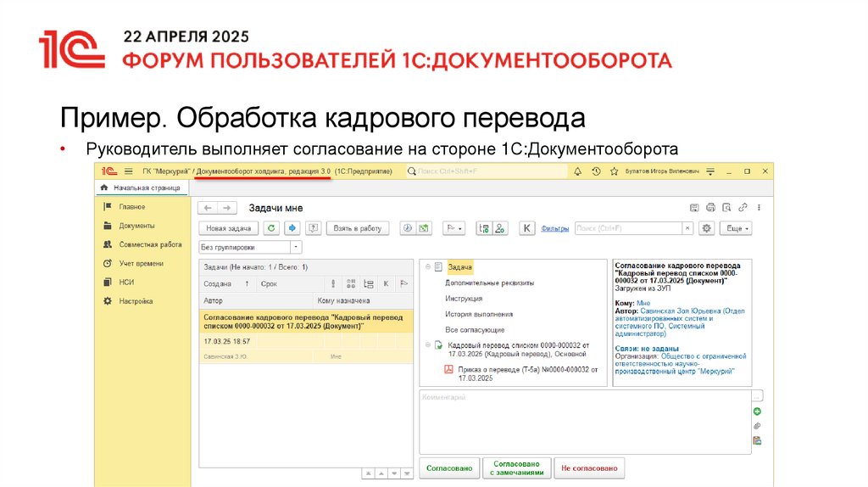Select Инструкция tree item
The height and width of the screenshot is (487, 868).
pos(464,299)
